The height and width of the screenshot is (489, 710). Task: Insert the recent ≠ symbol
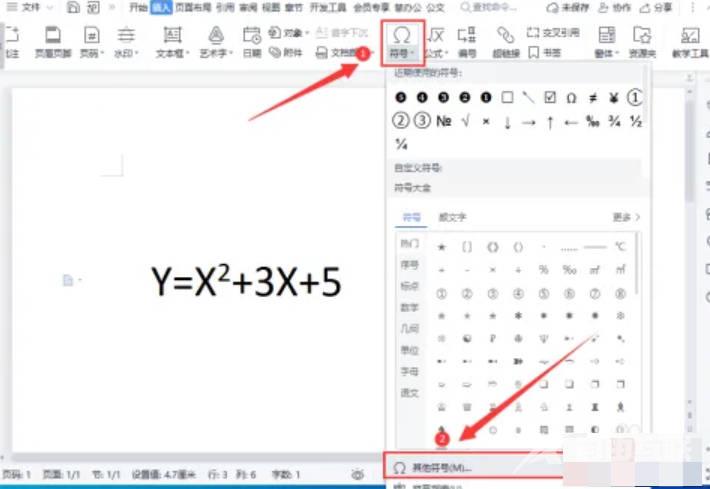[x=593, y=97]
